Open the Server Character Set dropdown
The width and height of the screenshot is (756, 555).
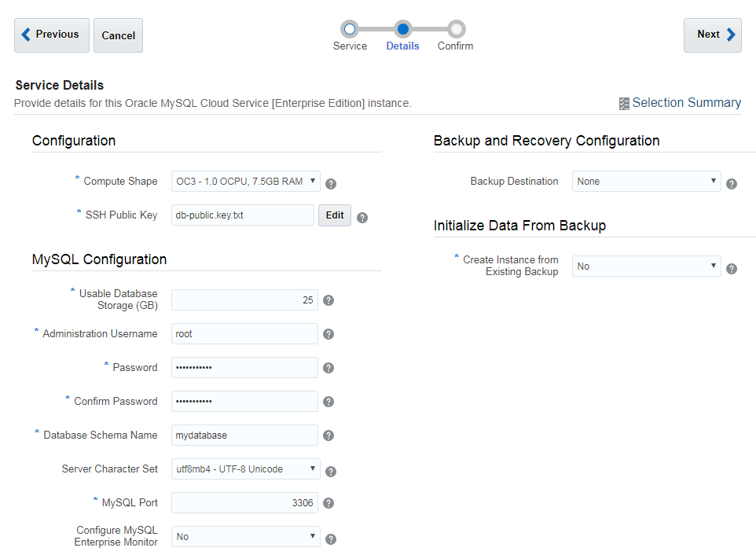pos(245,469)
